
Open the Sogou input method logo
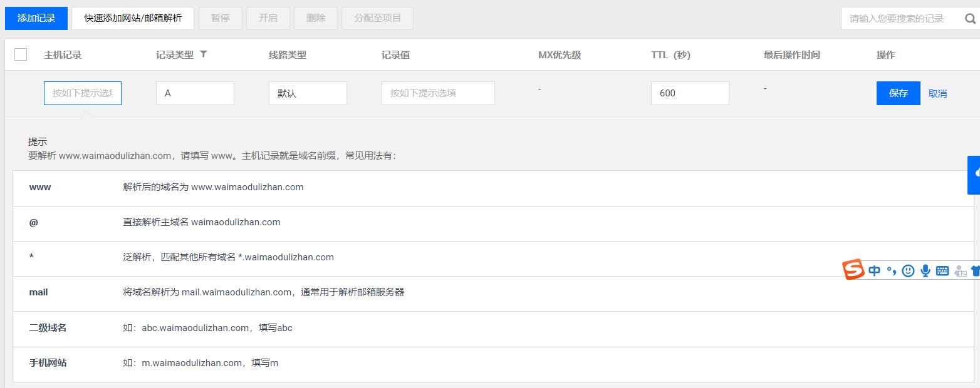coord(853,270)
